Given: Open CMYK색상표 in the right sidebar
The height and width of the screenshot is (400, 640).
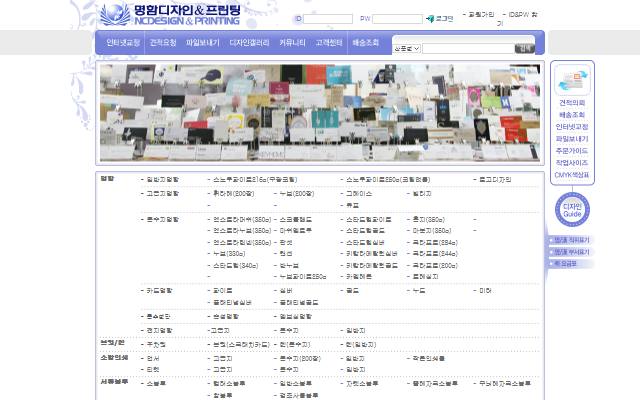Looking at the screenshot, I should [572, 175].
